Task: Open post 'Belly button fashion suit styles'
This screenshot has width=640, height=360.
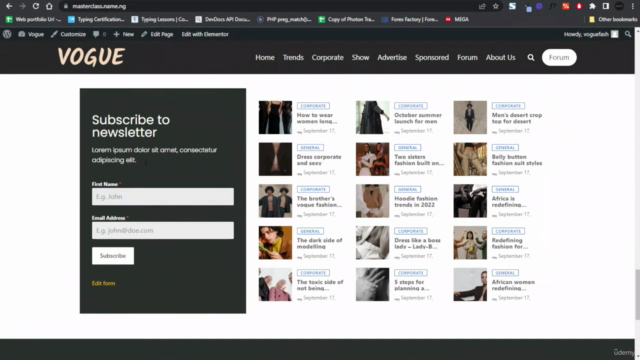Action: click(x=517, y=160)
